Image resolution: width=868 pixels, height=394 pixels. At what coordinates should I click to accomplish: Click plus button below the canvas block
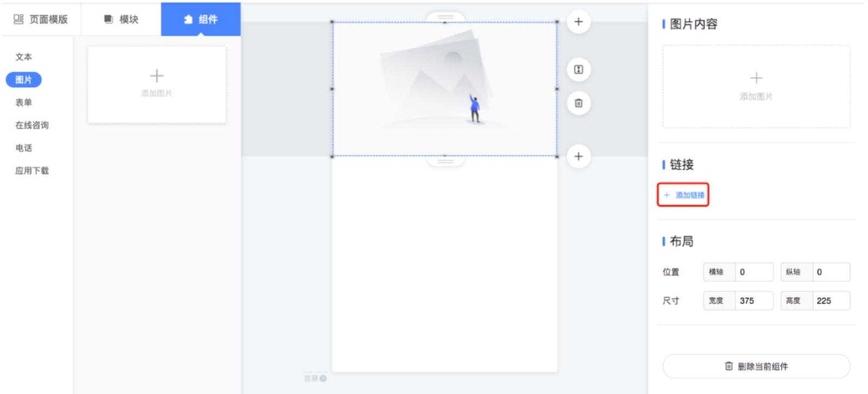pos(579,156)
